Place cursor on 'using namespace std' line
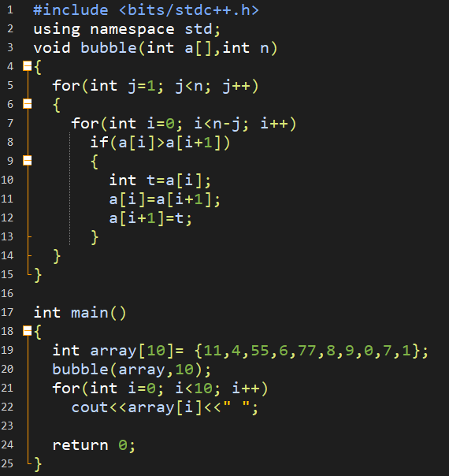Viewport: 449px width, 476px height. pyautogui.click(x=127, y=29)
